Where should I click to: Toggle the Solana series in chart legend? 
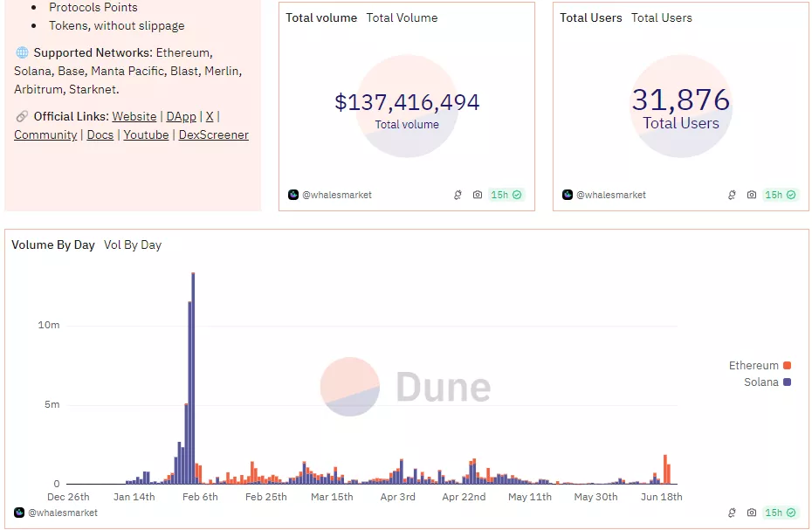tap(767, 382)
